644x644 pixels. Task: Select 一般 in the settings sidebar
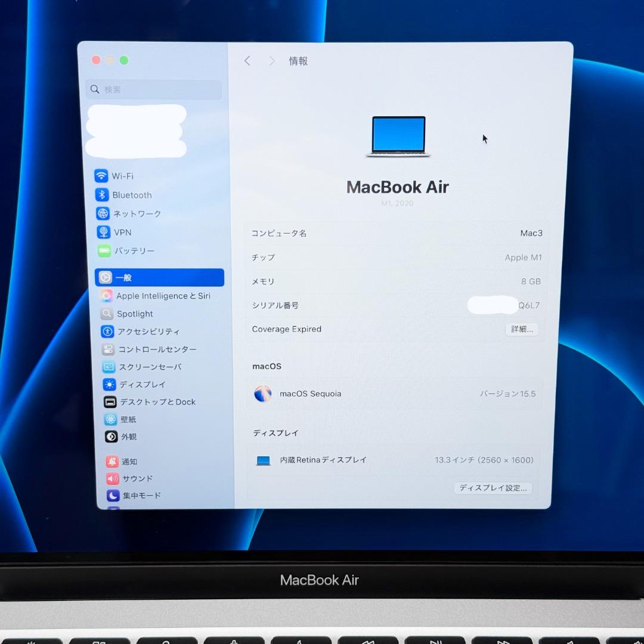[x=159, y=277]
